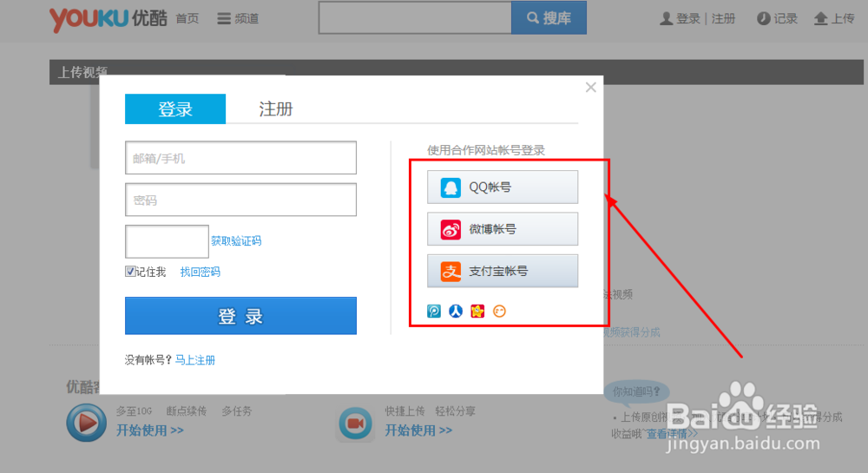This screenshot has width=868, height=473.
Task: Click the upload arrow icon in the header
Action: [820, 19]
